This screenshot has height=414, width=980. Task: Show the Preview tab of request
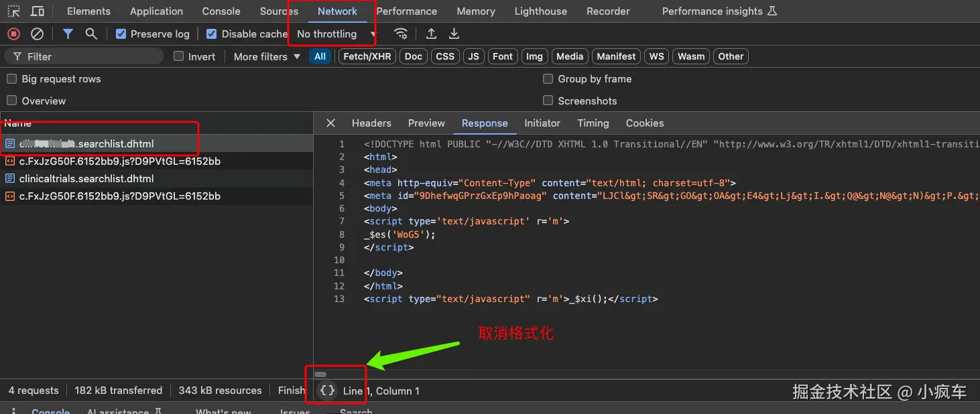coord(426,123)
